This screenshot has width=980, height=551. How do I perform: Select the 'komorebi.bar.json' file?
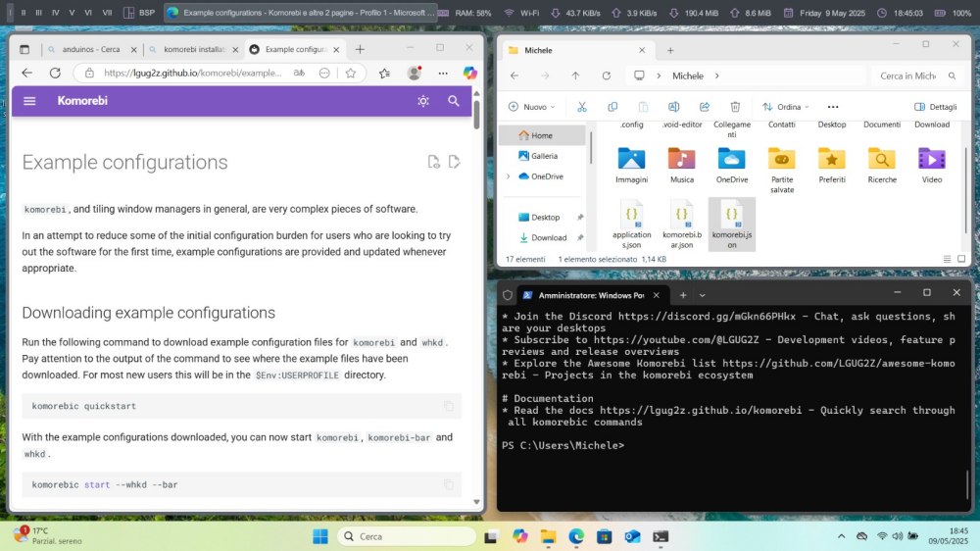tap(681, 224)
